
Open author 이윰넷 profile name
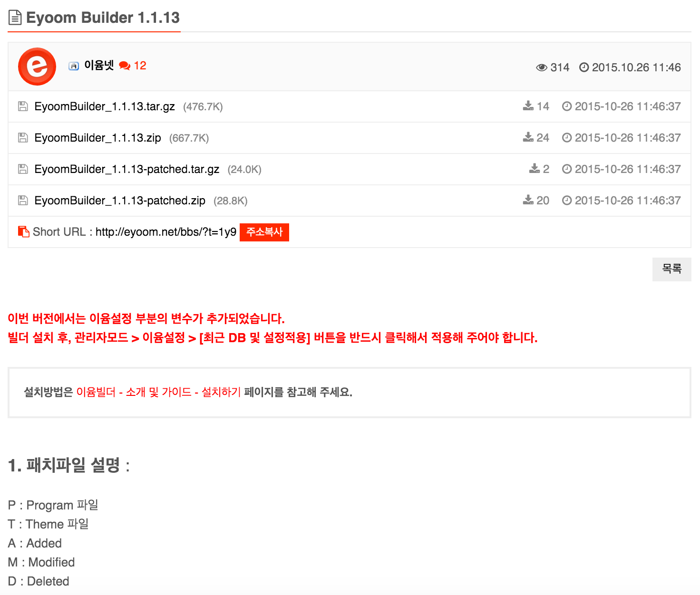click(x=99, y=66)
